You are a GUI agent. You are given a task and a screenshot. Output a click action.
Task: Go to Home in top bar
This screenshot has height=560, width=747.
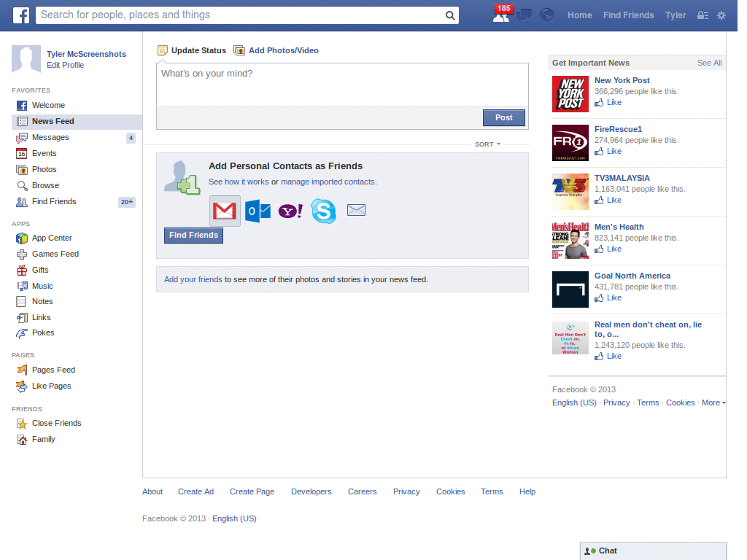(579, 15)
